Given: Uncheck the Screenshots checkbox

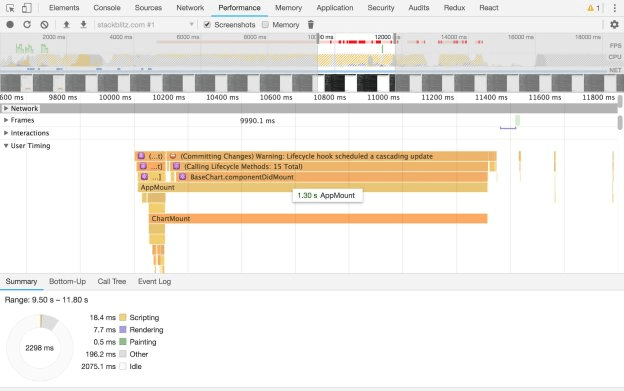Looking at the screenshot, I should point(207,25).
